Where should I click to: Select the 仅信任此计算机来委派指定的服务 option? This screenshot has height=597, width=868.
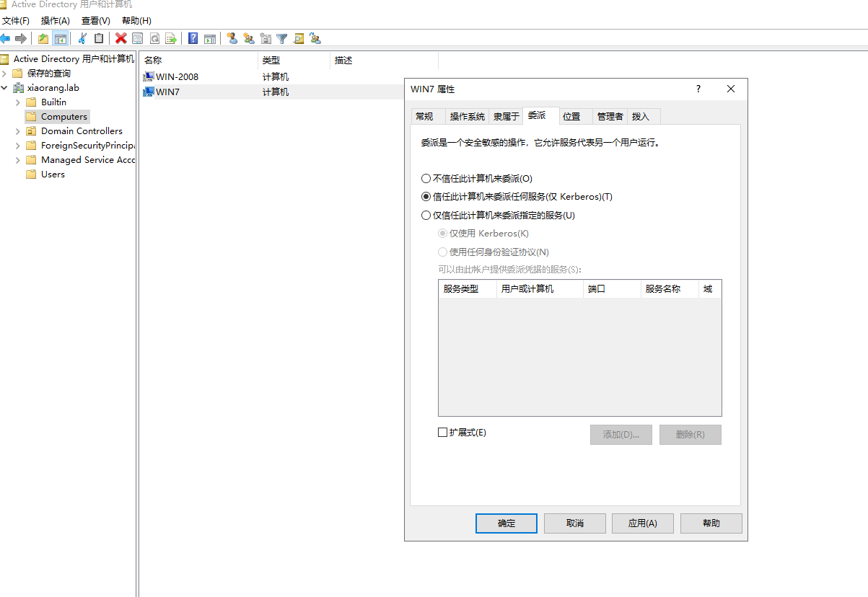pos(426,215)
